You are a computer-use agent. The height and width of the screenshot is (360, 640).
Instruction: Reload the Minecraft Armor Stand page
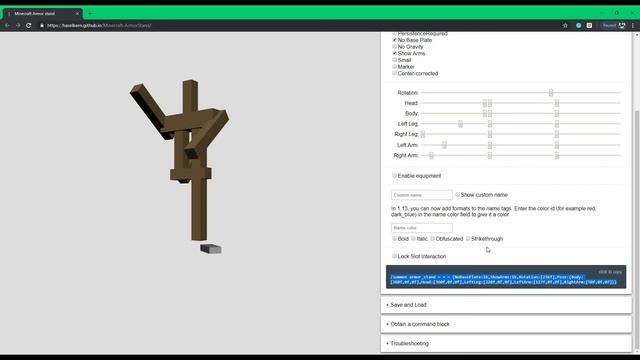click(29, 25)
